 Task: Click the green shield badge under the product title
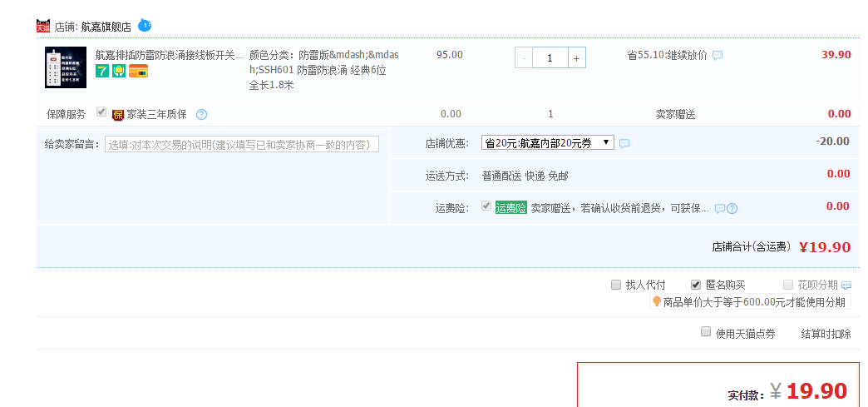pos(119,71)
